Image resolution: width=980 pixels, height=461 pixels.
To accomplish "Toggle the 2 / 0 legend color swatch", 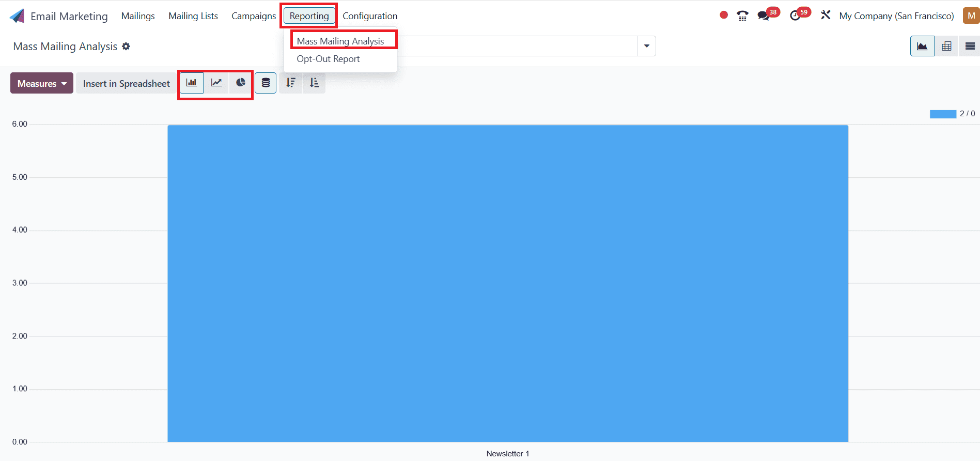I will click(943, 114).
